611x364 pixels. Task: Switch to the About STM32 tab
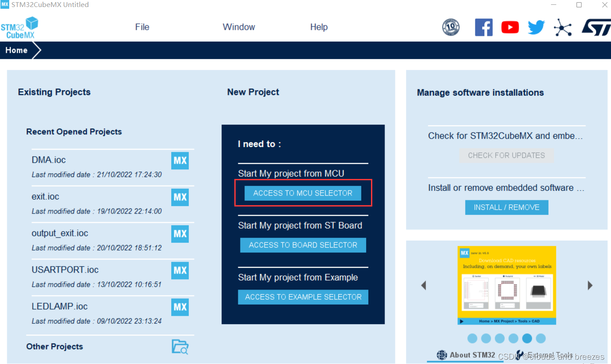[466, 355]
